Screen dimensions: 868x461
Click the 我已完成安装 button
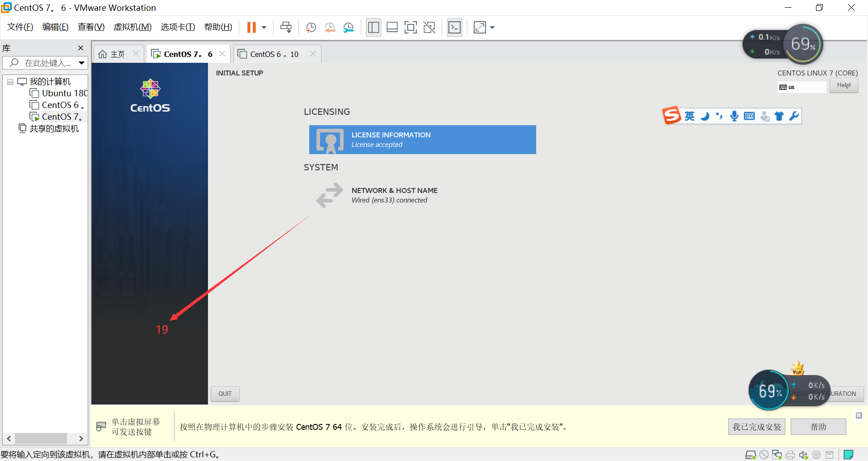pos(757,427)
